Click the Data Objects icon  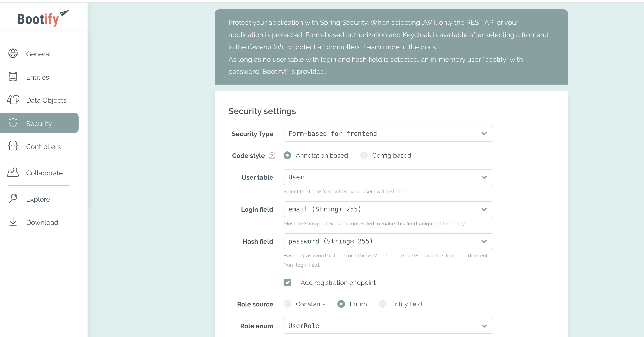[13, 100]
